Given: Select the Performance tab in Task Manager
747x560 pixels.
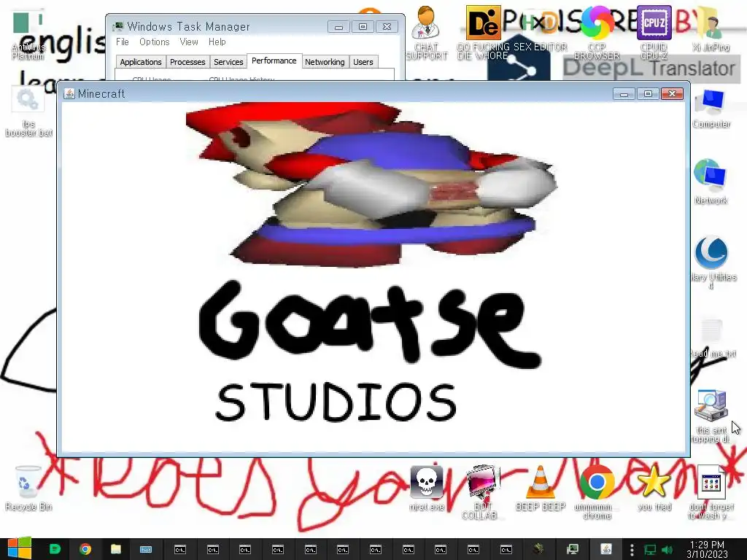Looking at the screenshot, I should (274, 61).
